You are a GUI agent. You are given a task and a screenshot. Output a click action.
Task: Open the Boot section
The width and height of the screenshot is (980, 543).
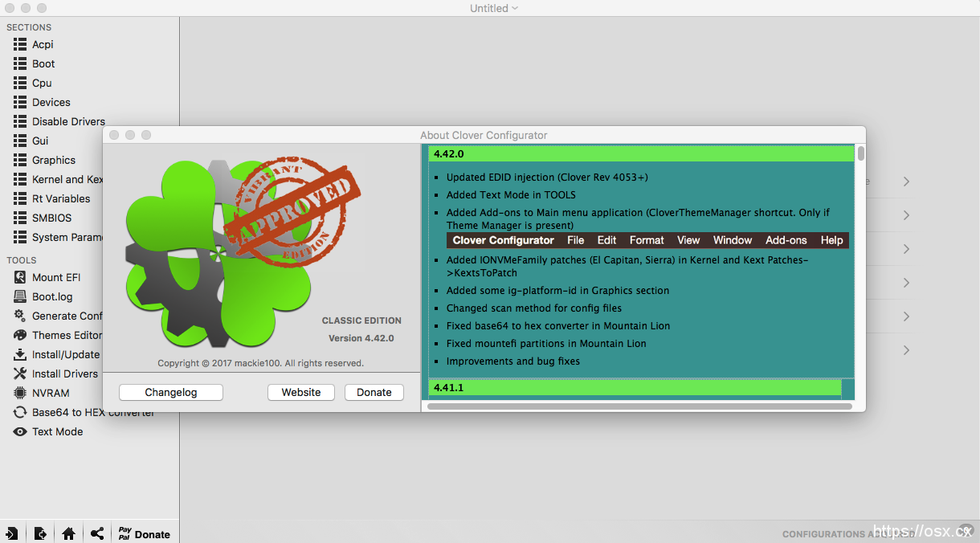pos(43,63)
